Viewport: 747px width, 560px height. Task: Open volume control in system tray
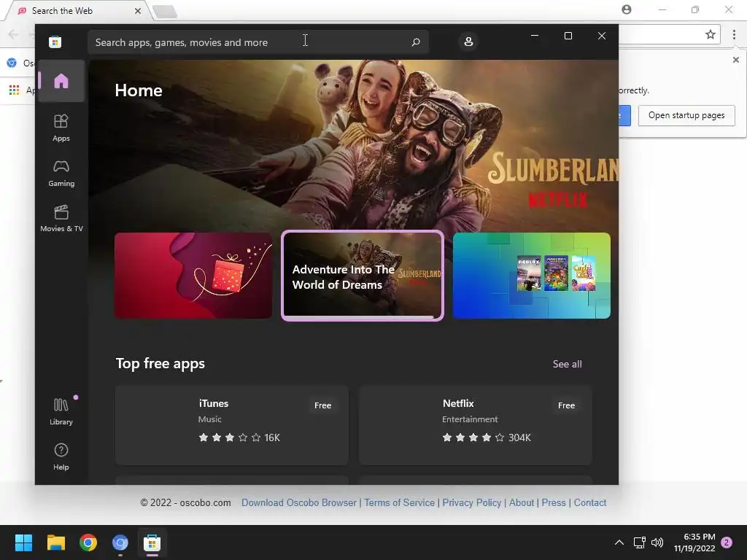[x=657, y=542]
